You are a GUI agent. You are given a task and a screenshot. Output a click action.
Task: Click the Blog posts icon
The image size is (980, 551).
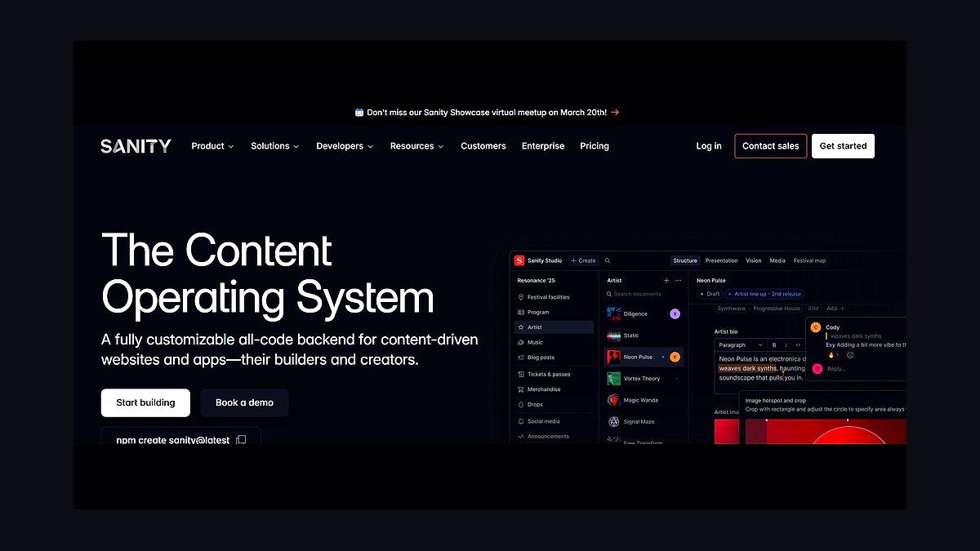521,358
